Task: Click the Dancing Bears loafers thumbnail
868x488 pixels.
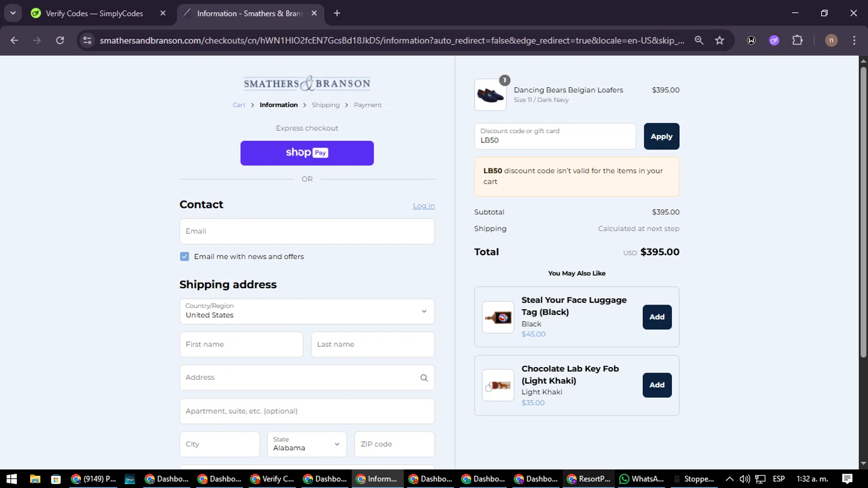Action: pos(490,95)
